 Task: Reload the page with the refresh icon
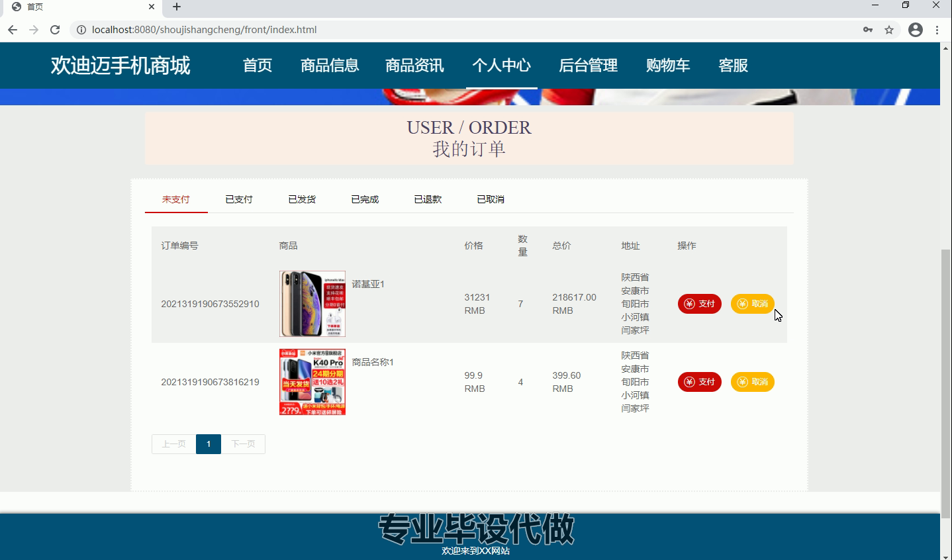click(55, 30)
